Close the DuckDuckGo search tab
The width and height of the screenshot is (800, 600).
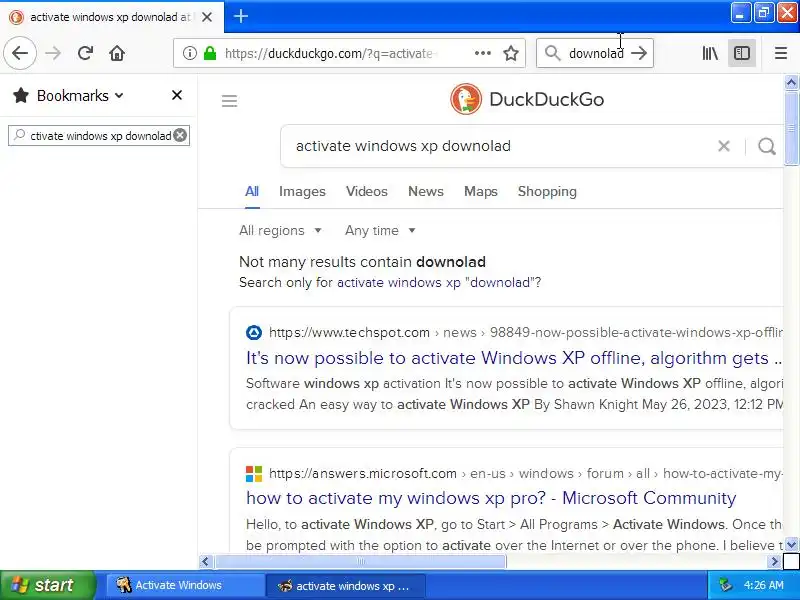(207, 17)
